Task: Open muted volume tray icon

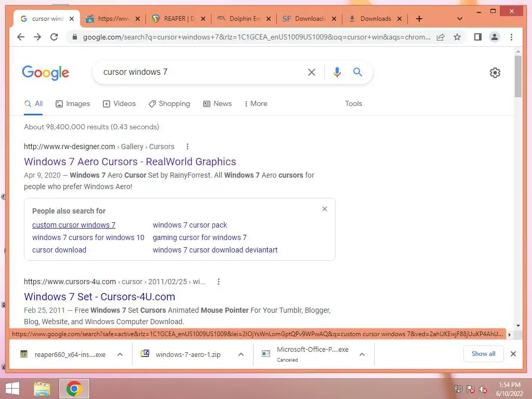Action: [x=483, y=389]
